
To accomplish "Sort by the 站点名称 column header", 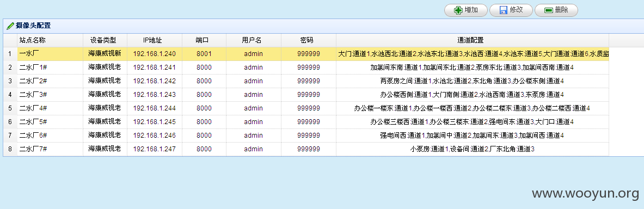I will pyautogui.click(x=50, y=40).
